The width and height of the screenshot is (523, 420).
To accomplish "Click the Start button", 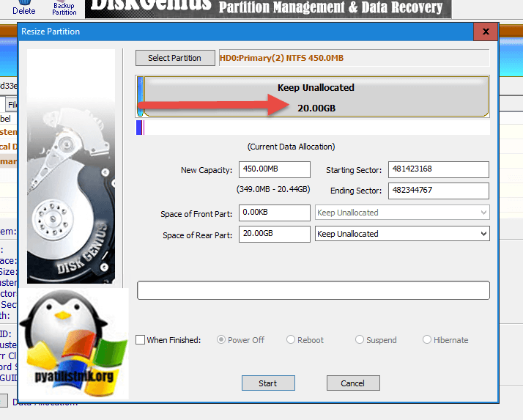I will (x=268, y=383).
